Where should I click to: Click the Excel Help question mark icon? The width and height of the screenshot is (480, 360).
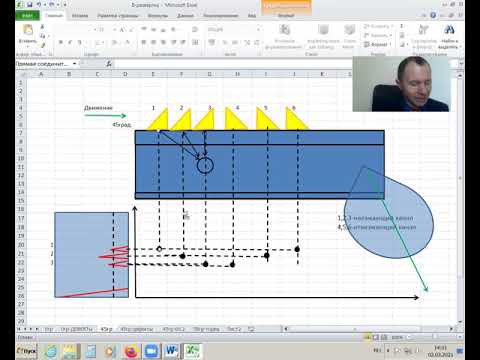[x=433, y=15]
